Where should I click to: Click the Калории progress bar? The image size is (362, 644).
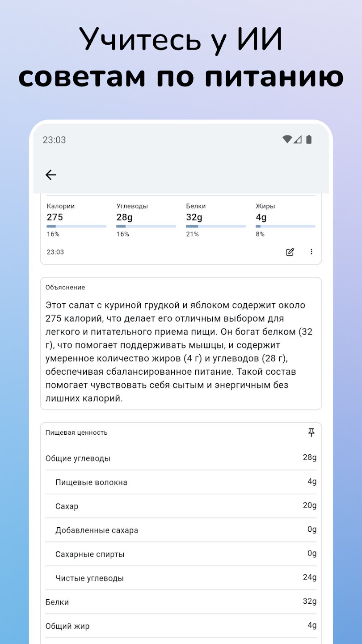tap(76, 226)
